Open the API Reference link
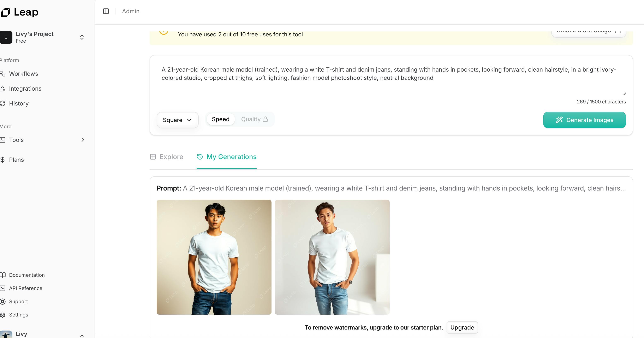644x338 pixels. (x=25, y=288)
